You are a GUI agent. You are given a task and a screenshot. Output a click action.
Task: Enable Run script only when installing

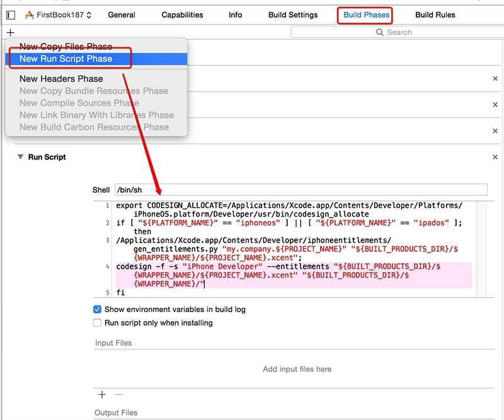coord(97,322)
